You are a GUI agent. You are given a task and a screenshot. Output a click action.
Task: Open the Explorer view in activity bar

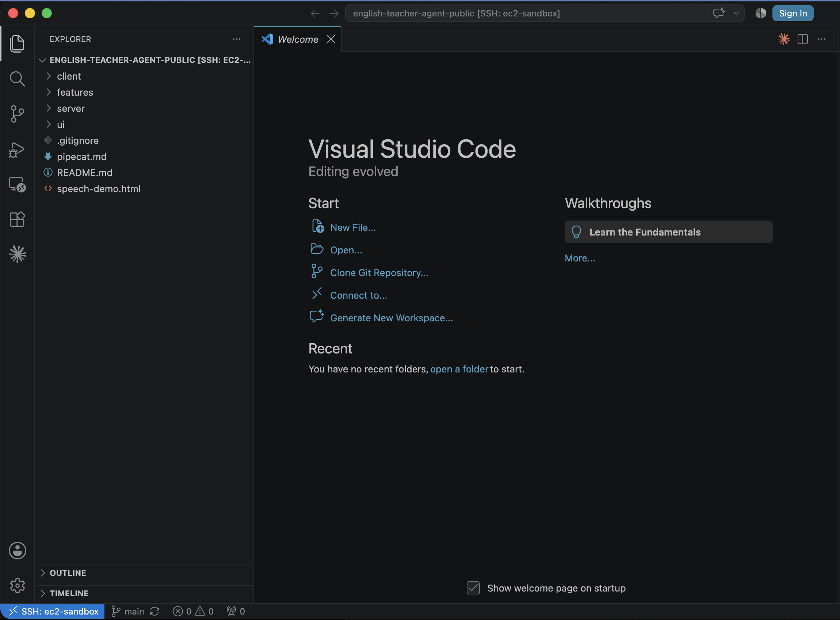tap(17, 43)
